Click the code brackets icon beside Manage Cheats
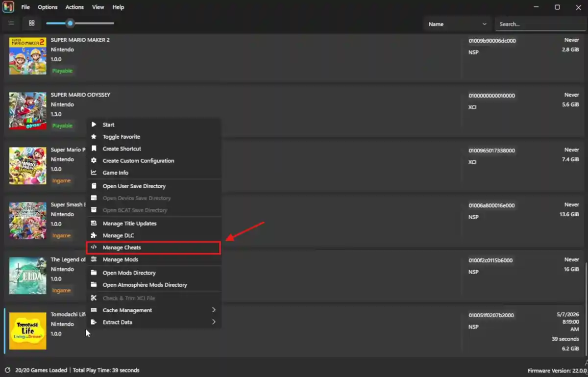This screenshot has width=588, height=377. (x=94, y=247)
